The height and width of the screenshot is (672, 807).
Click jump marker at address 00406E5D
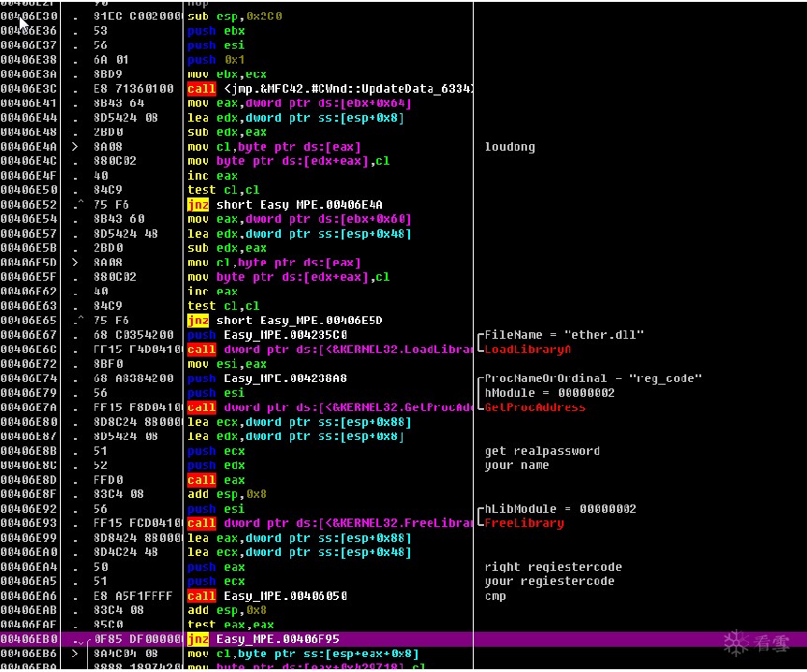point(76,263)
